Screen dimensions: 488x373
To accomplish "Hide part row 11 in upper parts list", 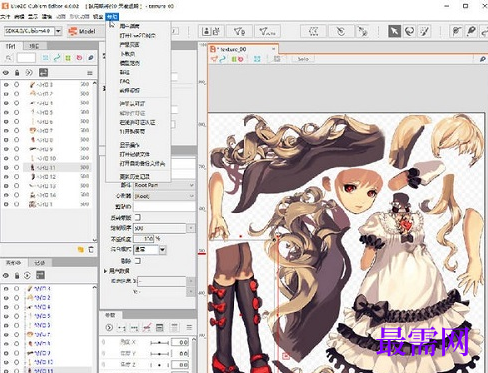I will click(6, 167).
